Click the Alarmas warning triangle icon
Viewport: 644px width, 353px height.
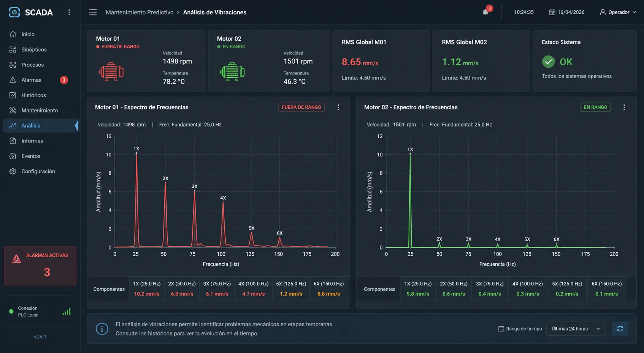click(13, 80)
